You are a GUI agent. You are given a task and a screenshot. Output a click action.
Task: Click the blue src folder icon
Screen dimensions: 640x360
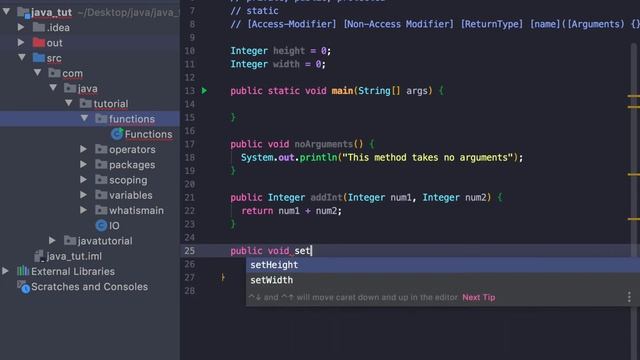pyautogui.click(x=39, y=58)
